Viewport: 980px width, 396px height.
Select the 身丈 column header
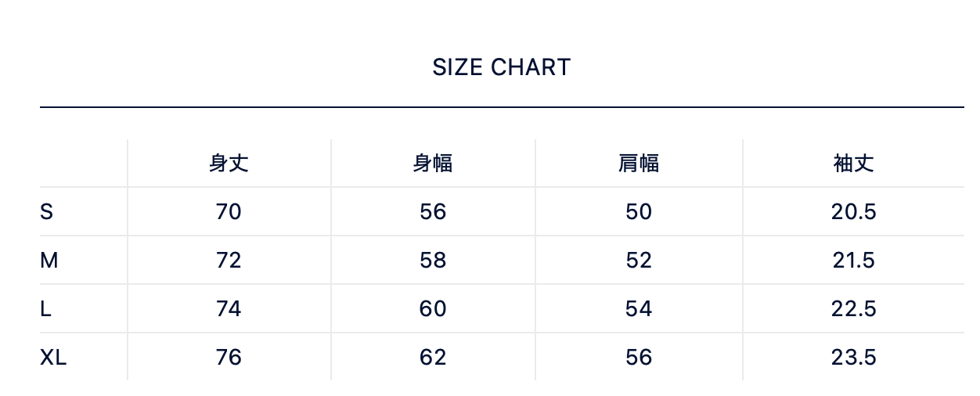click(229, 163)
